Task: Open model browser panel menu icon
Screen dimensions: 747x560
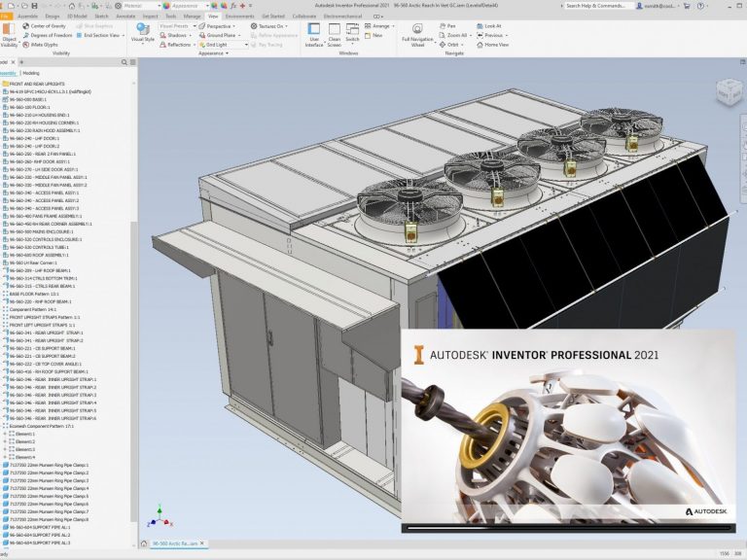Action: pyautogui.click(x=133, y=62)
